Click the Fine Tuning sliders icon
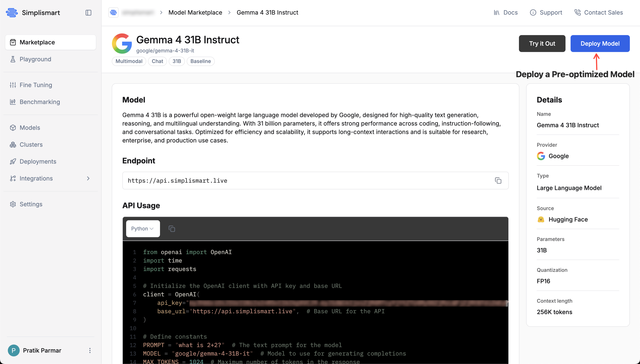Viewport: 640px width, 364px height. 13,85
